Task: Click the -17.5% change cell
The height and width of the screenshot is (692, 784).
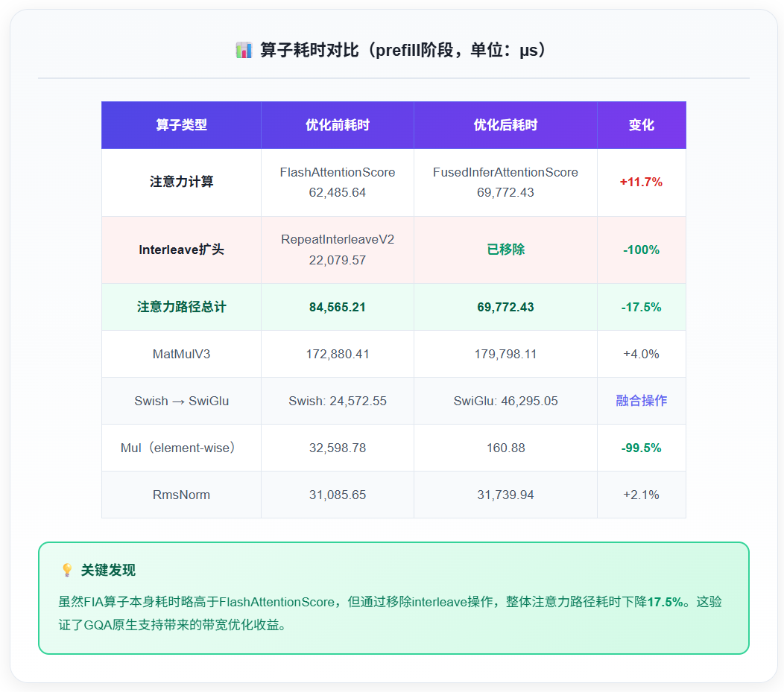Action: [642, 307]
